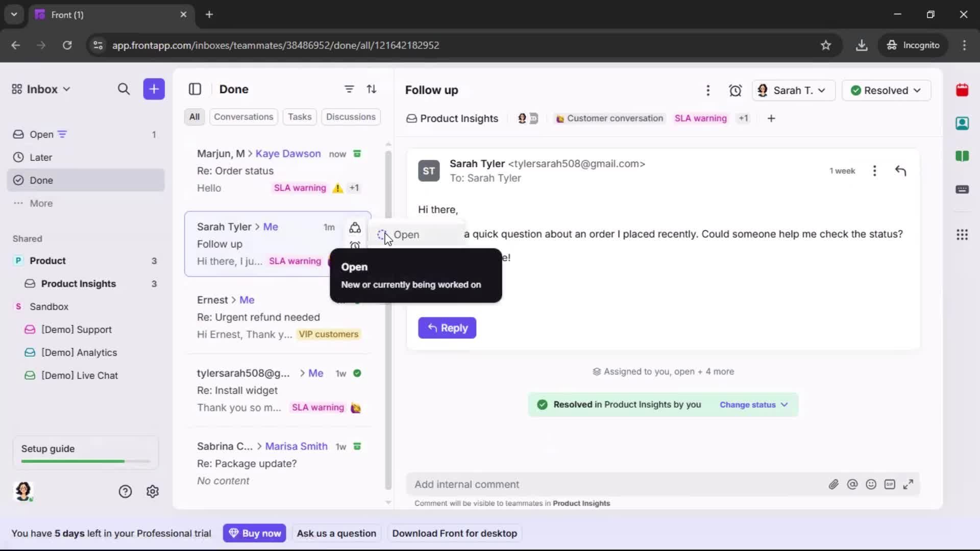This screenshot has width=980, height=551.
Task: Attach a file to the internal comment
Action: [834, 484]
